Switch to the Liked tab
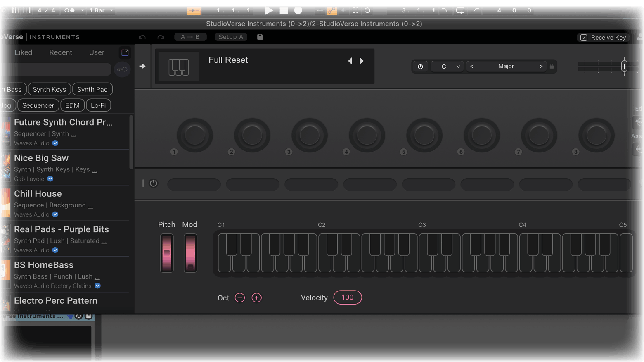The height and width of the screenshot is (362, 644). pyautogui.click(x=24, y=52)
